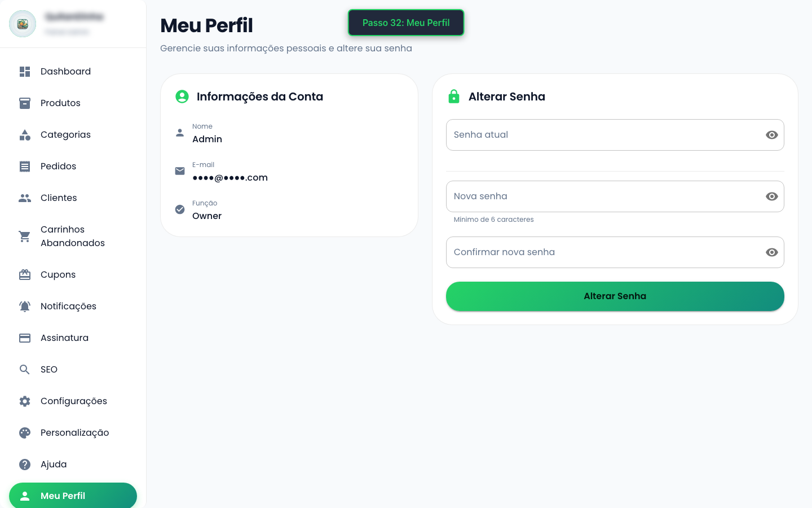The height and width of the screenshot is (508, 812).
Task: Switch to Meu Perfil in sidebar
Action: 63,496
